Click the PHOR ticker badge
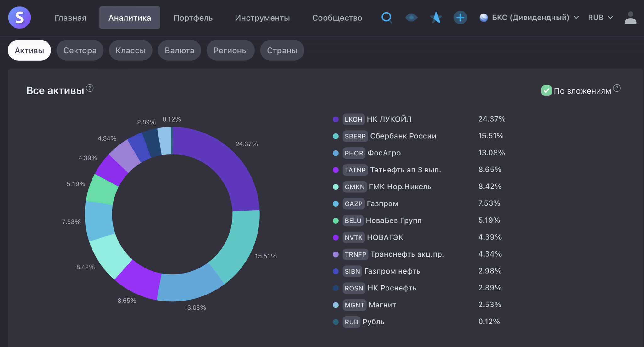 pyautogui.click(x=354, y=153)
